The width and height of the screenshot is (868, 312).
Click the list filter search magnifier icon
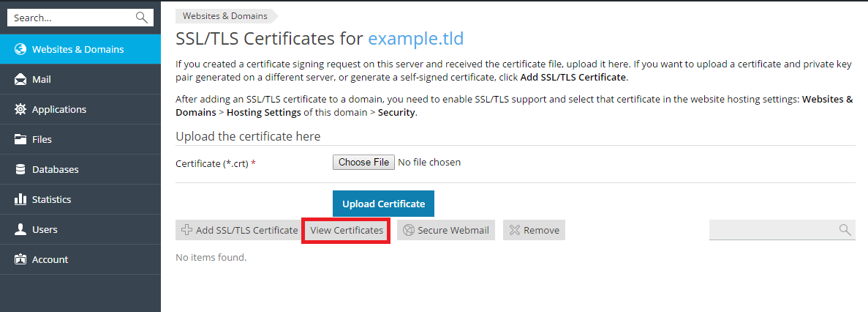click(845, 230)
